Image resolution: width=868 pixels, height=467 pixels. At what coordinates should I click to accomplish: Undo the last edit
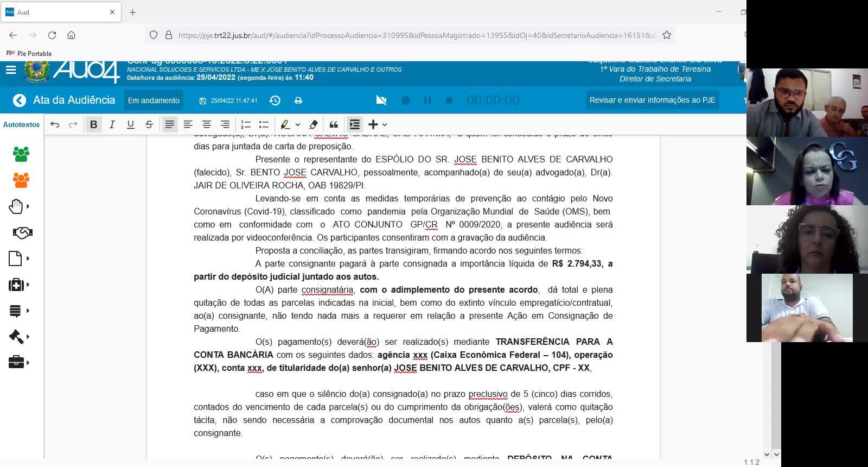(55, 124)
